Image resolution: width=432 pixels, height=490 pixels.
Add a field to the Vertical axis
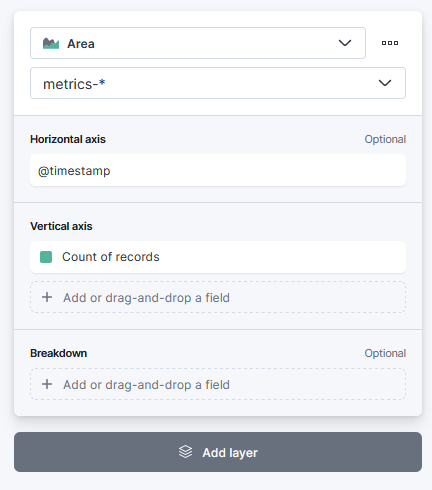[218, 297]
